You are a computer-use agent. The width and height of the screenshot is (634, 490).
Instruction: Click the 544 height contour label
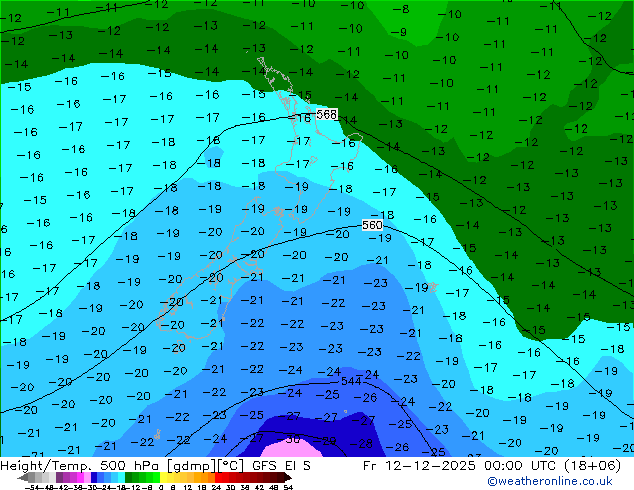[351, 381]
